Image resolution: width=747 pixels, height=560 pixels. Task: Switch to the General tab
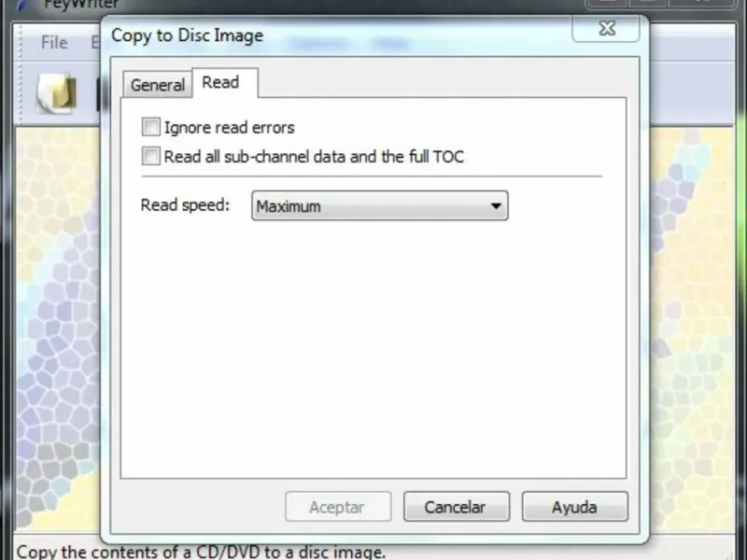pyautogui.click(x=157, y=85)
